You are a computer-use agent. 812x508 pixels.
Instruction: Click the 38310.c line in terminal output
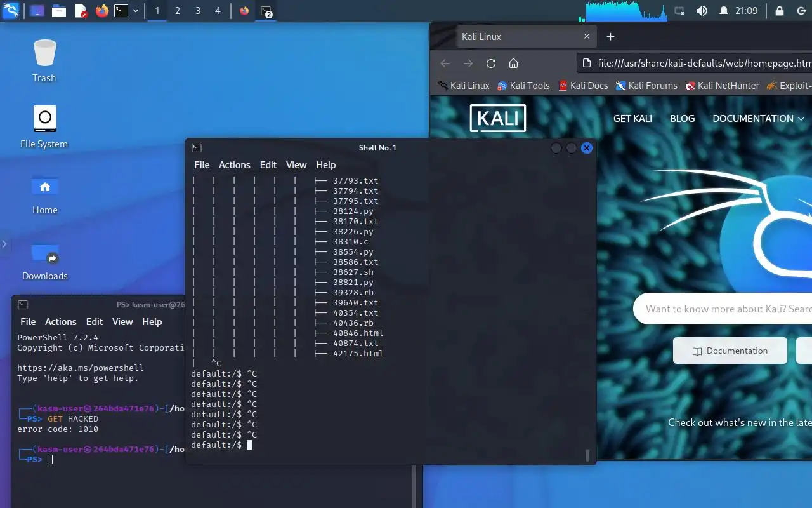coord(350,242)
